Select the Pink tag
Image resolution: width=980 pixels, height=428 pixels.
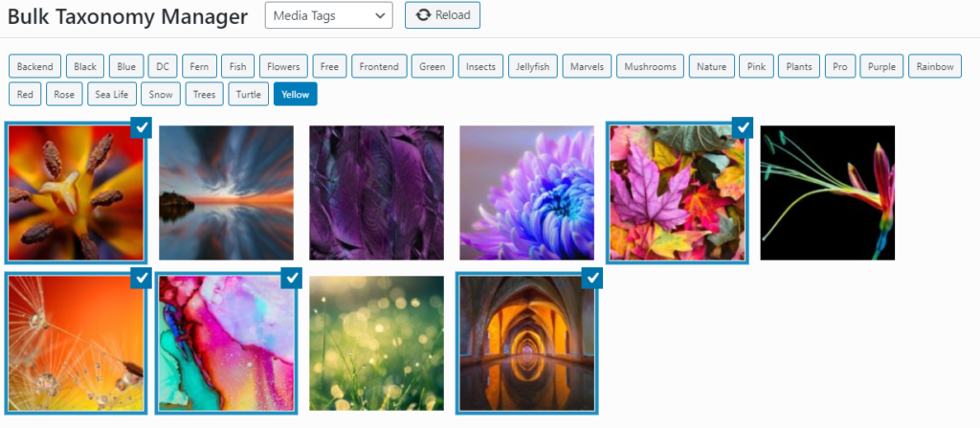pyautogui.click(x=756, y=66)
